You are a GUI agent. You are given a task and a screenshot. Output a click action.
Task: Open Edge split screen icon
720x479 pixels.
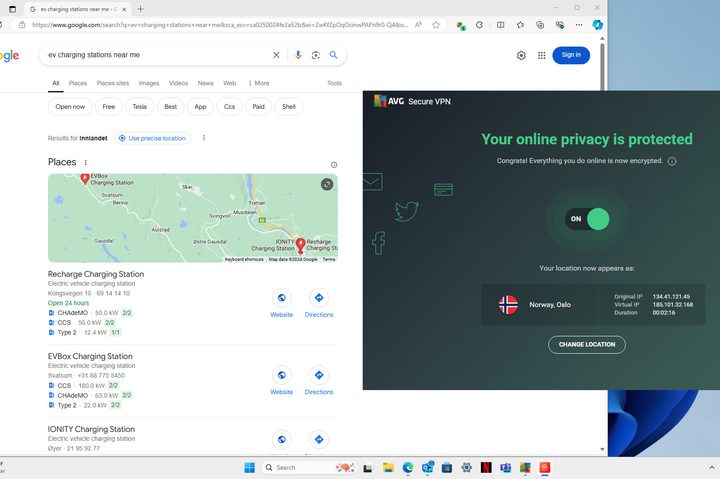tap(501, 25)
